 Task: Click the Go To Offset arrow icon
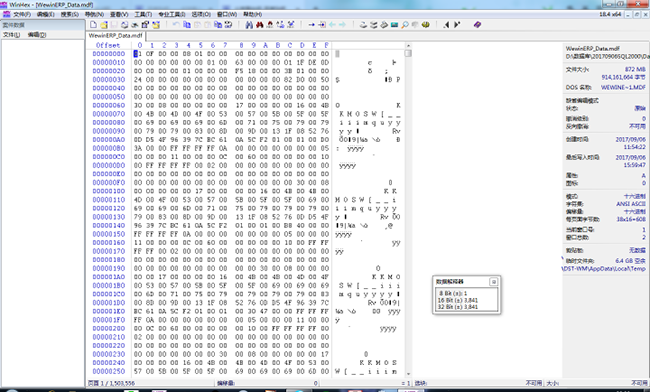311,25
